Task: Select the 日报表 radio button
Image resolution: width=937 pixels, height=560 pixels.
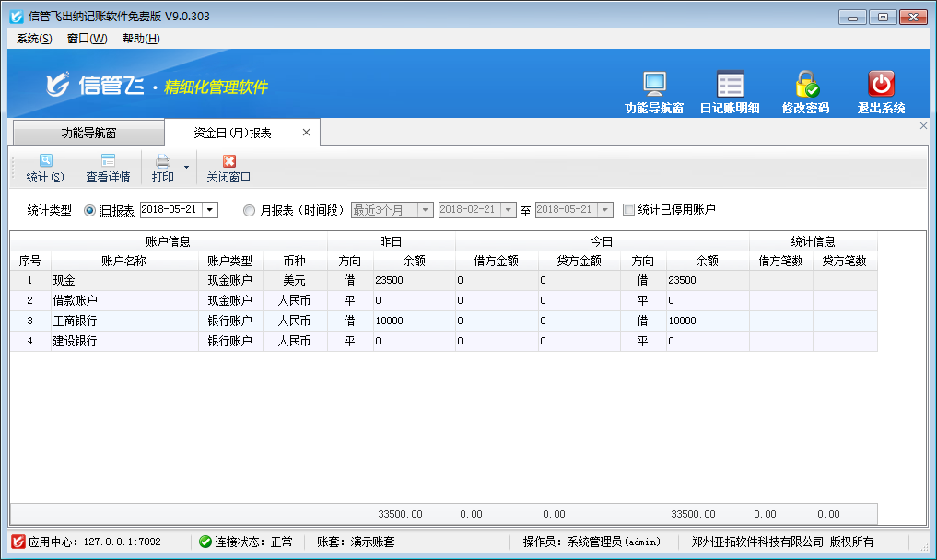Action: click(89, 210)
